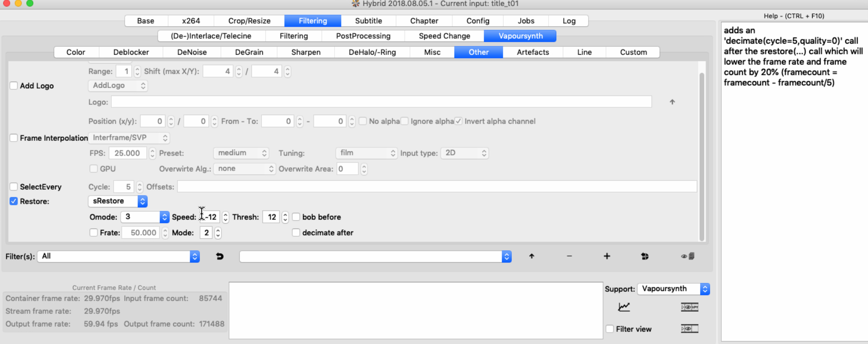
Task: Click the vertical scrollbar of the filter panel
Action: pos(702,157)
